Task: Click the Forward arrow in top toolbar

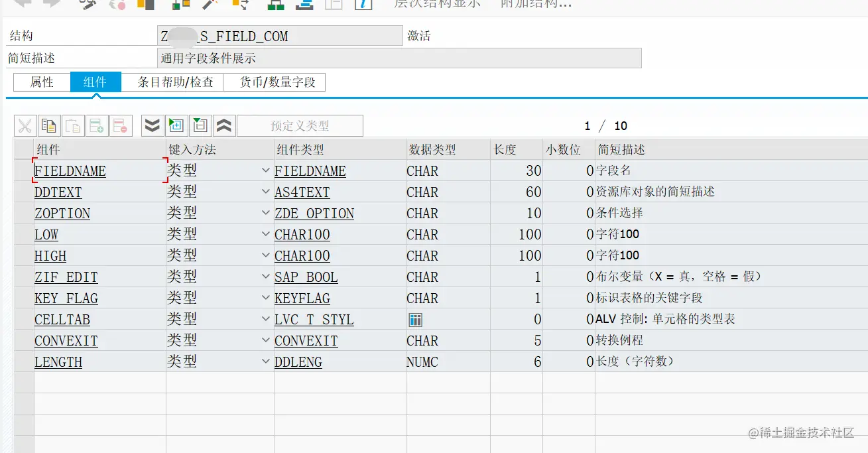Action: (x=52, y=3)
